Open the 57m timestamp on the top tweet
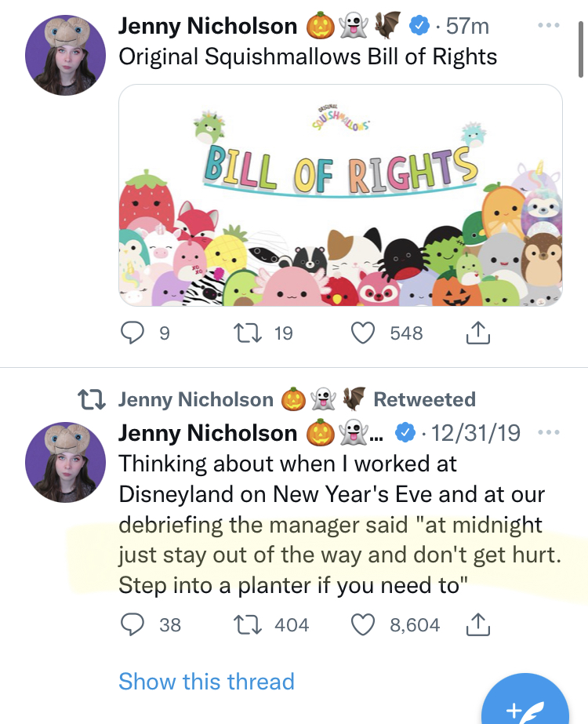This screenshot has height=724, width=588. [467, 26]
